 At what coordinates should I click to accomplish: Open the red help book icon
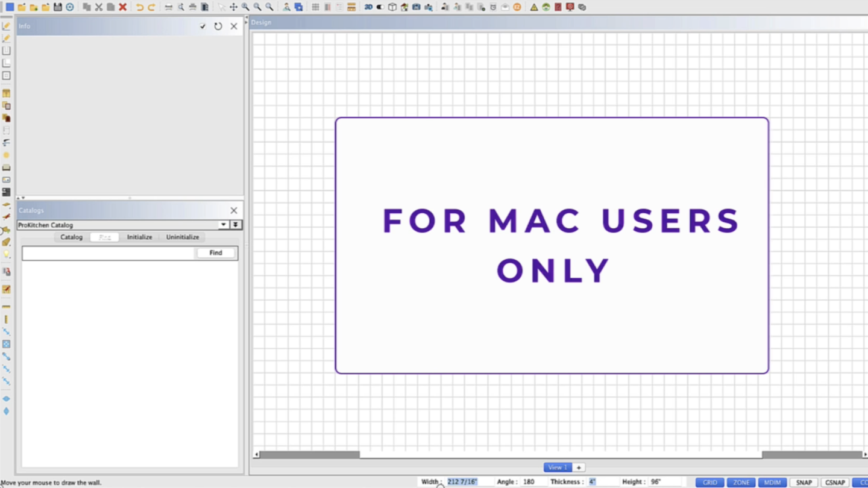[558, 7]
